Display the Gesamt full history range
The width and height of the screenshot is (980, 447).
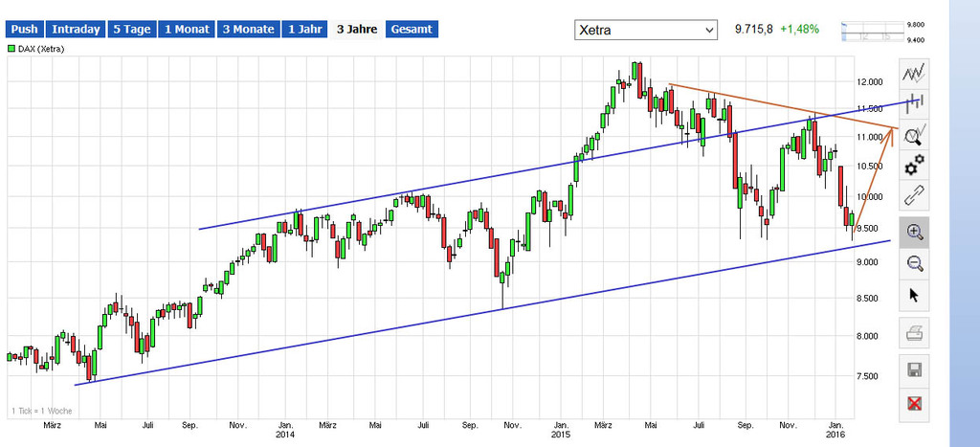(x=412, y=30)
